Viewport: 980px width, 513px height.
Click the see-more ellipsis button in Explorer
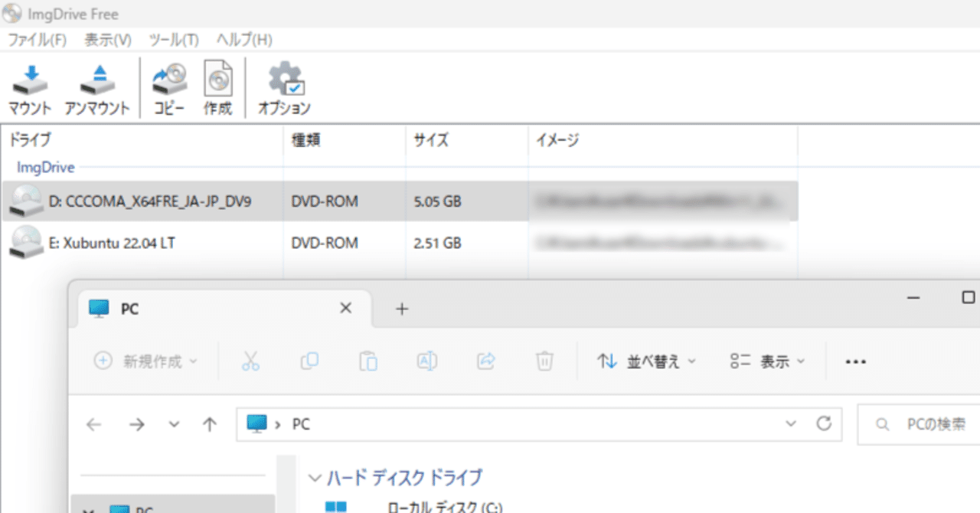pyautogui.click(x=855, y=361)
